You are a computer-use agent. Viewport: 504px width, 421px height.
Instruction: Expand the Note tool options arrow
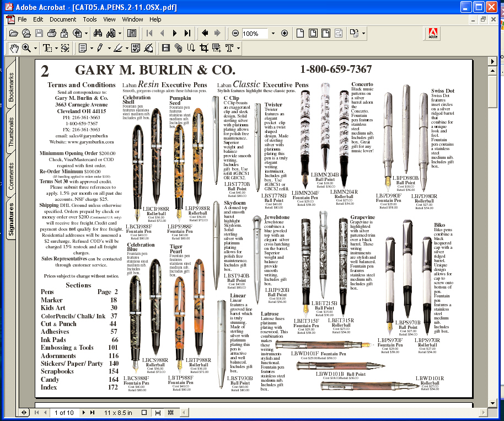92,48
